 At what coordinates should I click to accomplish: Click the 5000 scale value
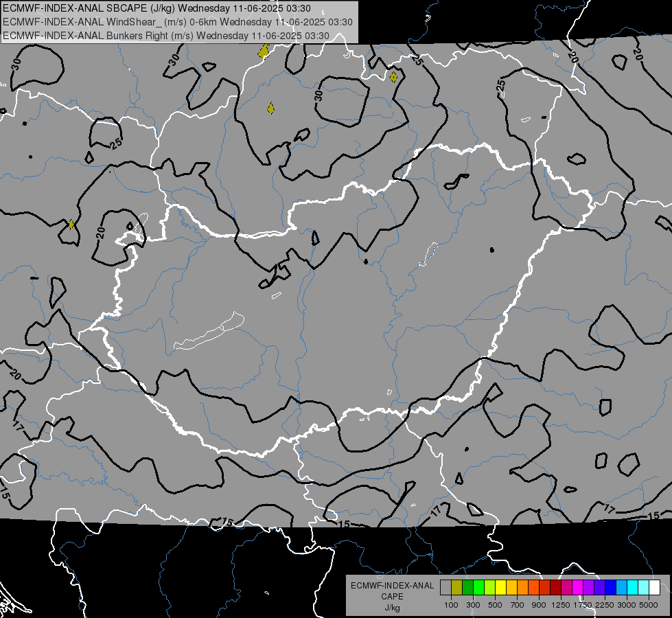[649, 605]
